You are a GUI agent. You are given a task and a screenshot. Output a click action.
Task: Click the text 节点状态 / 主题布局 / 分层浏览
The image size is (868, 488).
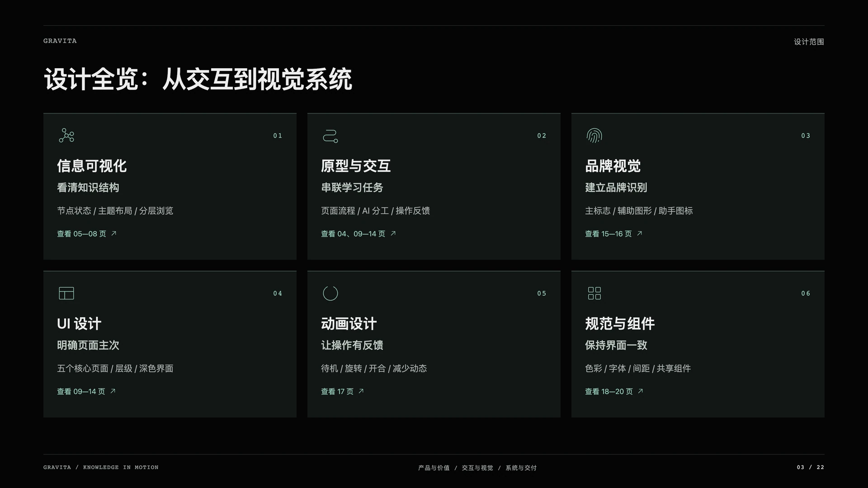point(115,211)
